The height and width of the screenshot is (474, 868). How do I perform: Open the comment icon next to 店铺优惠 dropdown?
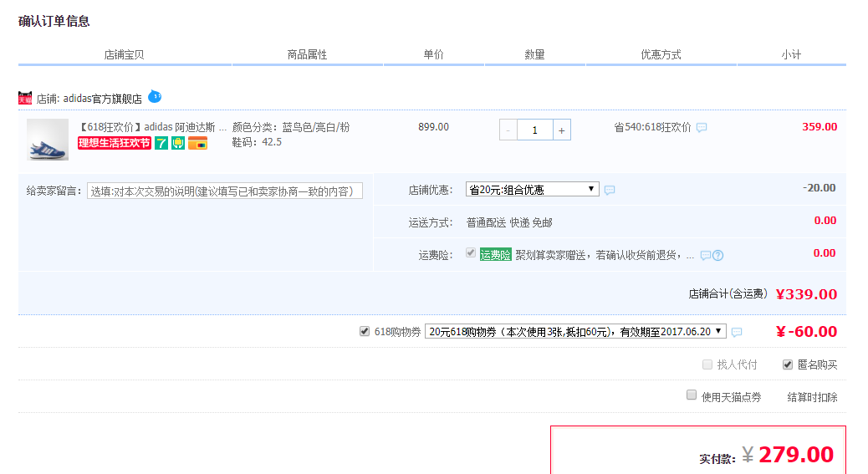tap(610, 191)
